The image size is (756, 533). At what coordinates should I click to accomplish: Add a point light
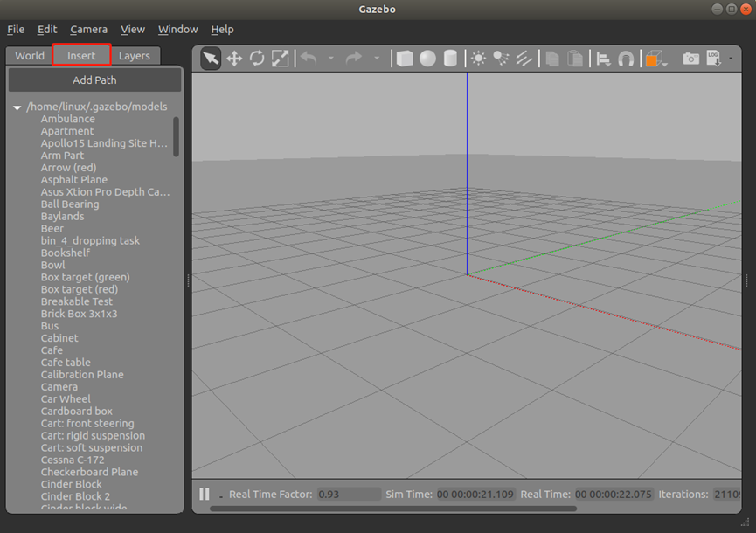pos(478,59)
